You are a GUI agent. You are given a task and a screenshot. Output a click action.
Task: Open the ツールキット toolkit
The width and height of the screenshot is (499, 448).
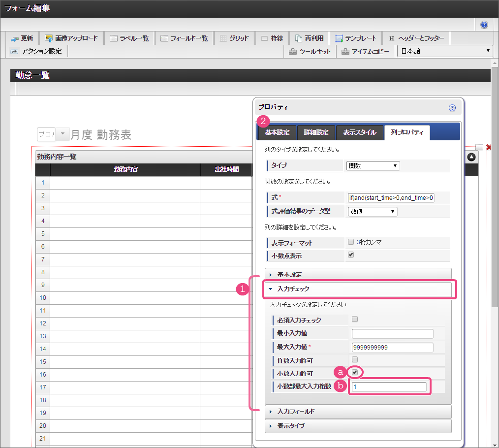[310, 51]
